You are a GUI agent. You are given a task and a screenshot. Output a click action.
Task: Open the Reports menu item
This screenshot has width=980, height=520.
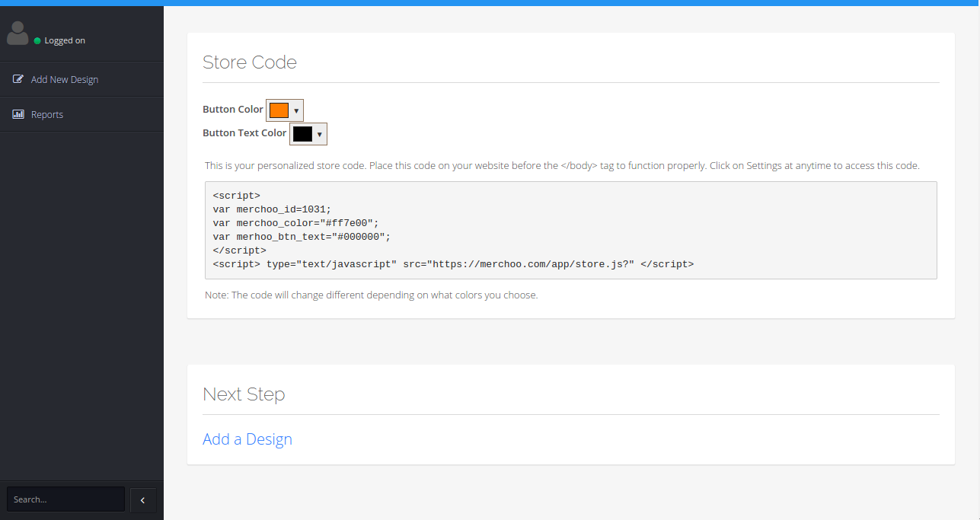coord(81,114)
